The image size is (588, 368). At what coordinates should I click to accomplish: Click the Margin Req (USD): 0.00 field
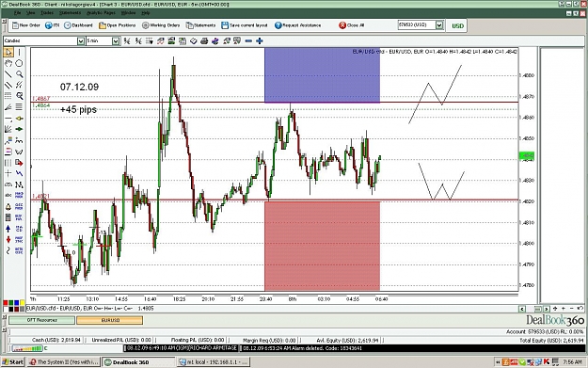click(269, 340)
